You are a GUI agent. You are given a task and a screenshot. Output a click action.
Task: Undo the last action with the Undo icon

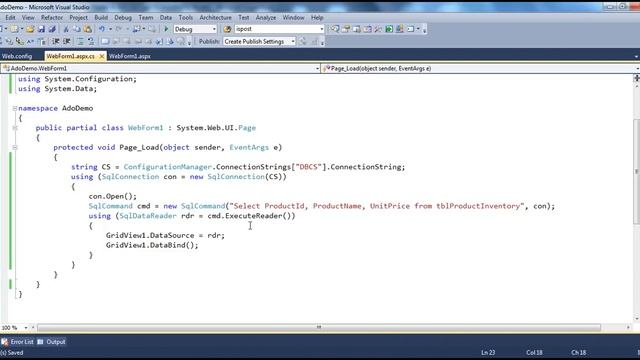tap(102, 29)
